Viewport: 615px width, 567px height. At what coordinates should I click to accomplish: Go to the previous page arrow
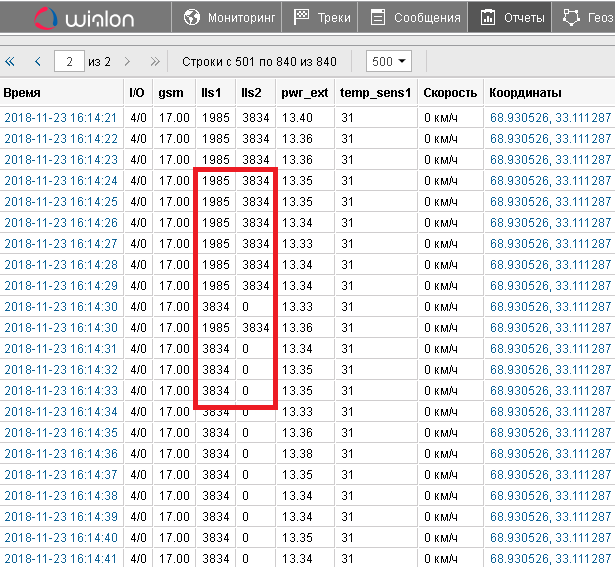(x=37, y=62)
